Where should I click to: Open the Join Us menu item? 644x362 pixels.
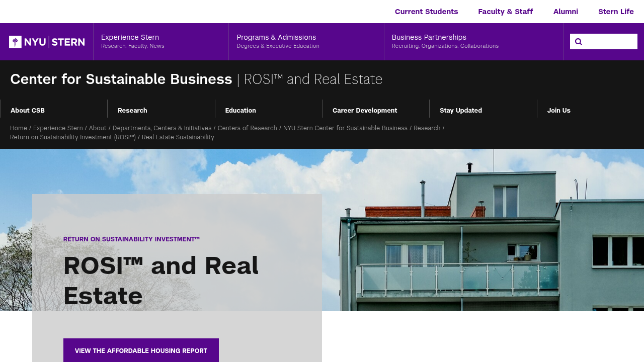pyautogui.click(x=559, y=111)
